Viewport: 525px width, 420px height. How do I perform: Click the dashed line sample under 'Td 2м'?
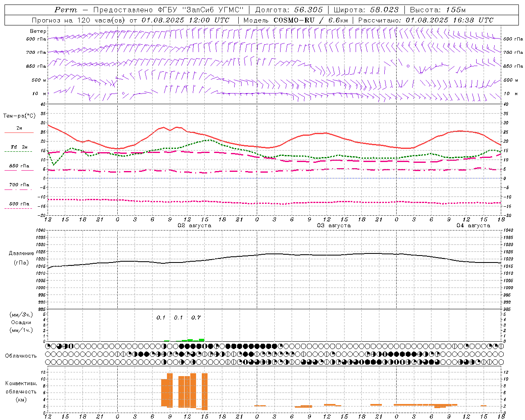coord(18,152)
